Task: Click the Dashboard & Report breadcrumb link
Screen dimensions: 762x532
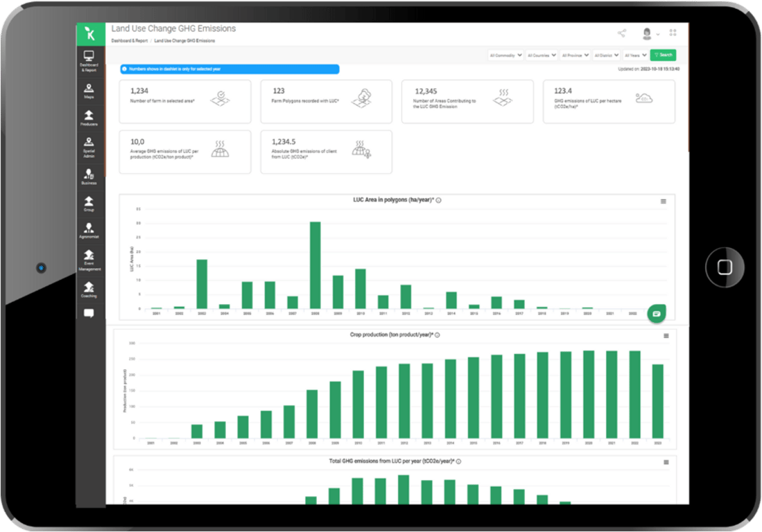Action: [129, 41]
